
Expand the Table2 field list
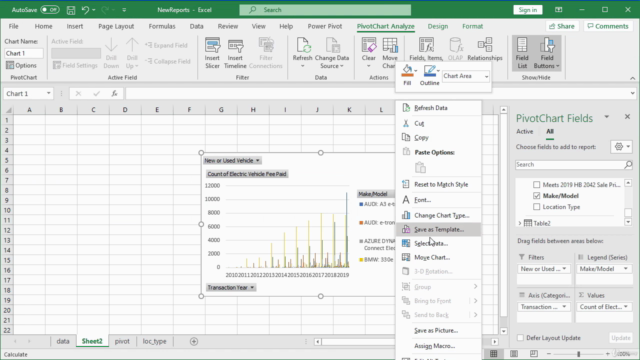click(520, 223)
